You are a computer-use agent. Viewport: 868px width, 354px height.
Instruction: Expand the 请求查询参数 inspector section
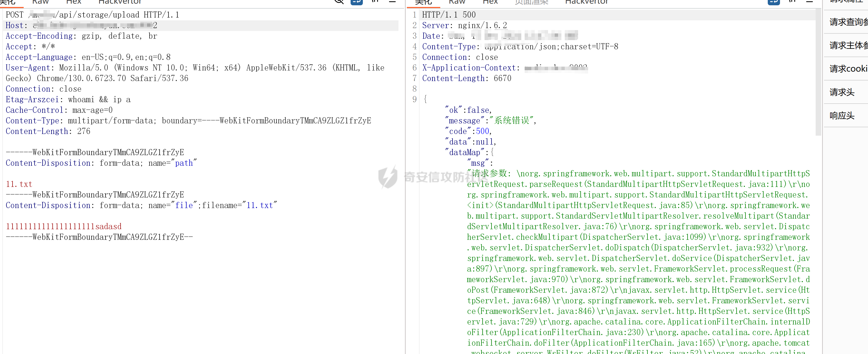coord(847,22)
